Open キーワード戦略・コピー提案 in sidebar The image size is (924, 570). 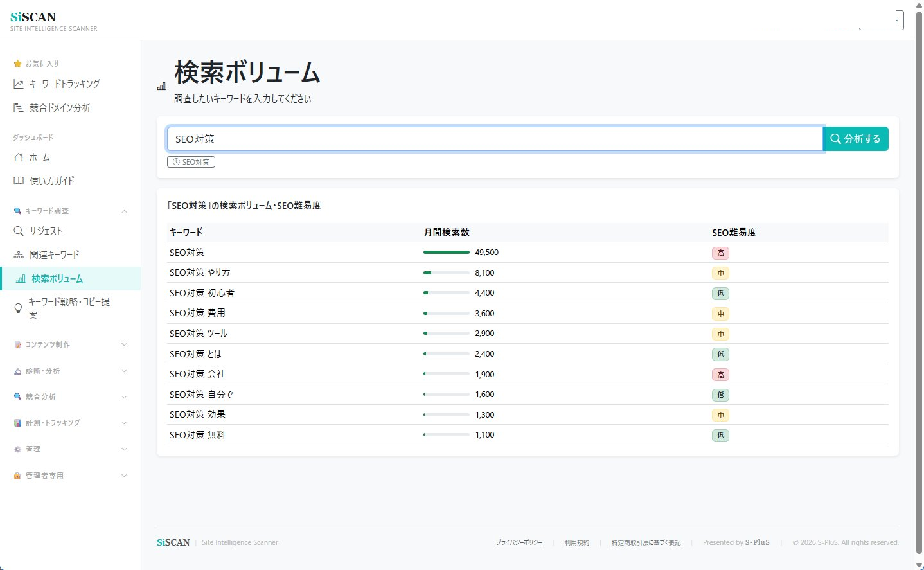click(x=69, y=308)
